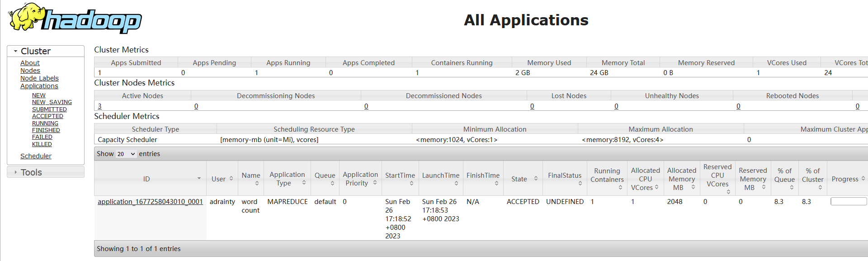
Task: Sort by % of Cluster column
Action: 813,179
